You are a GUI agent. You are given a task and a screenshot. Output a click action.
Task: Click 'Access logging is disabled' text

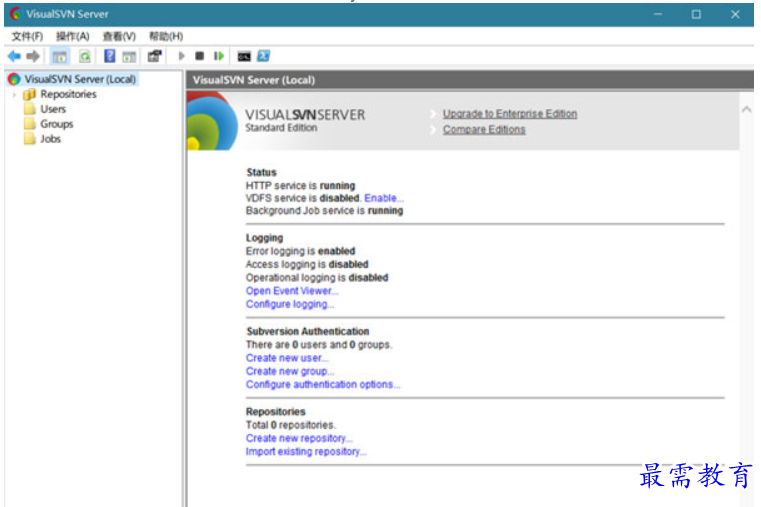tap(307, 264)
